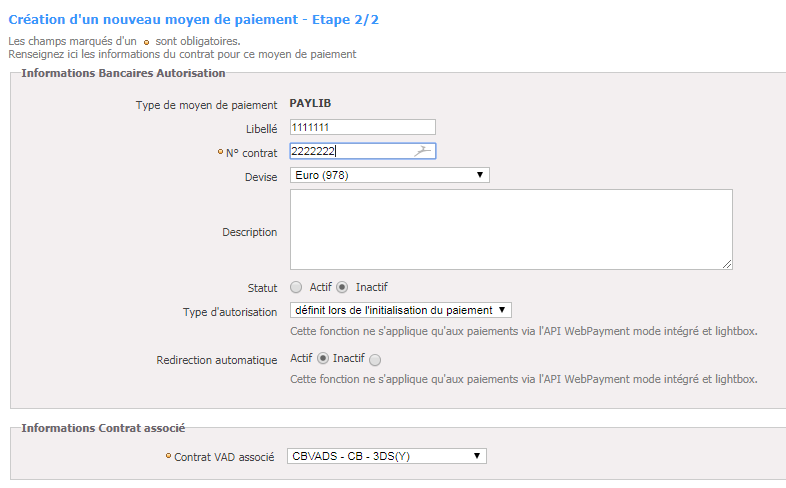Click the orange marker beside Contrat VAD associé
The height and width of the screenshot is (488, 786).
168,455
